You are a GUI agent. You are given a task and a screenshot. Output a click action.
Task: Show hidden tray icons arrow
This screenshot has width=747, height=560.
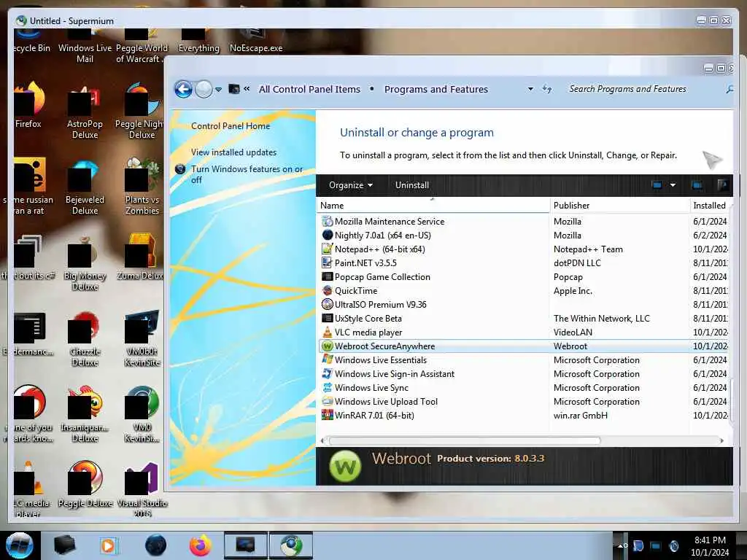click(622, 545)
